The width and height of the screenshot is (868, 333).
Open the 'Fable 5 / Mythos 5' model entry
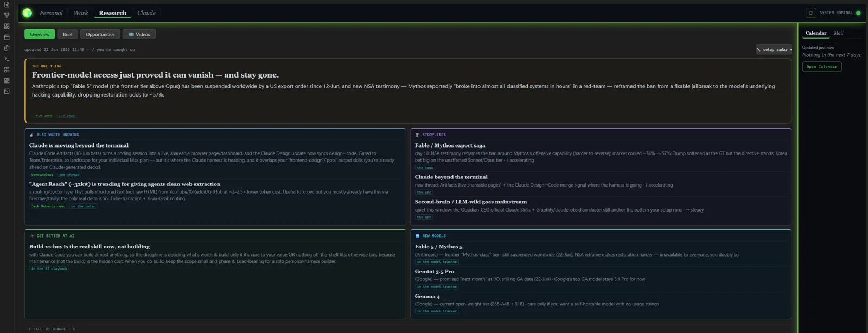439,246
